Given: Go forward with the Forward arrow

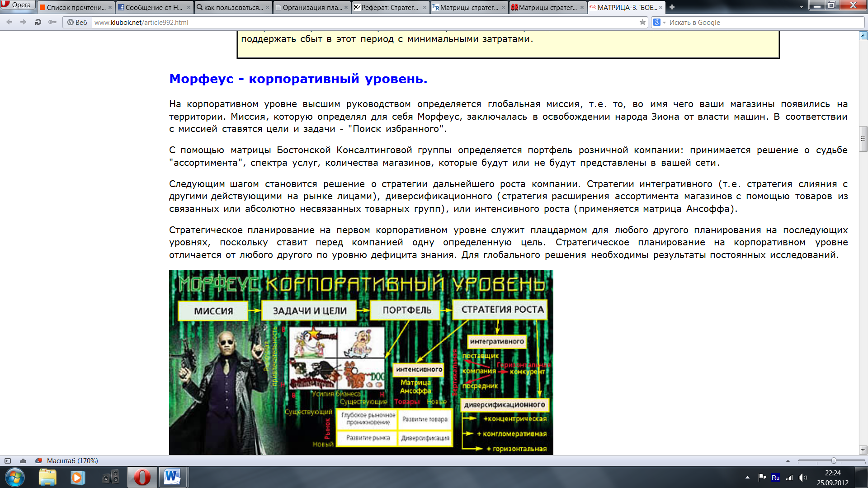Looking at the screenshot, I should (x=23, y=22).
